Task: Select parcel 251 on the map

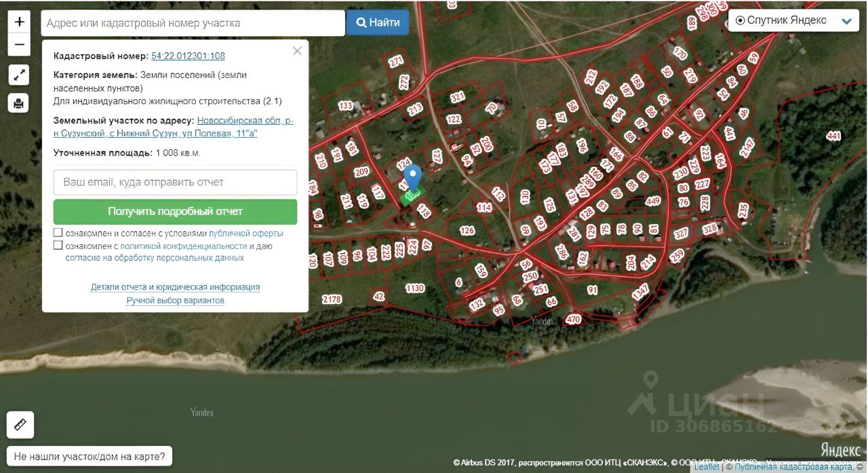Action: point(540,290)
